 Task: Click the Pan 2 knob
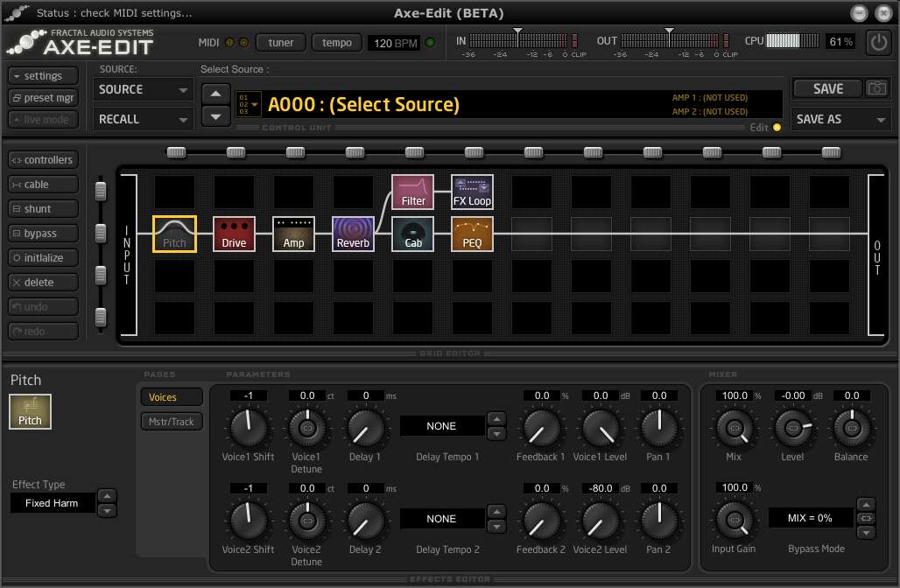pos(659,521)
